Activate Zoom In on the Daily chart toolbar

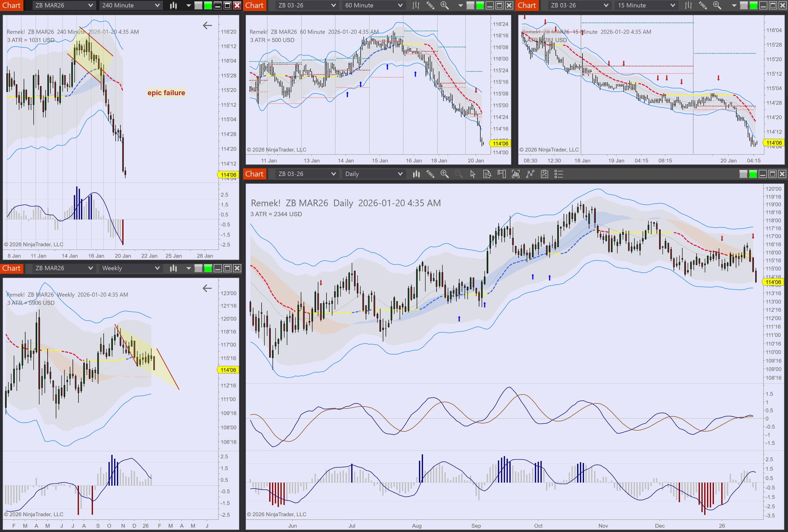tap(445, 174)
